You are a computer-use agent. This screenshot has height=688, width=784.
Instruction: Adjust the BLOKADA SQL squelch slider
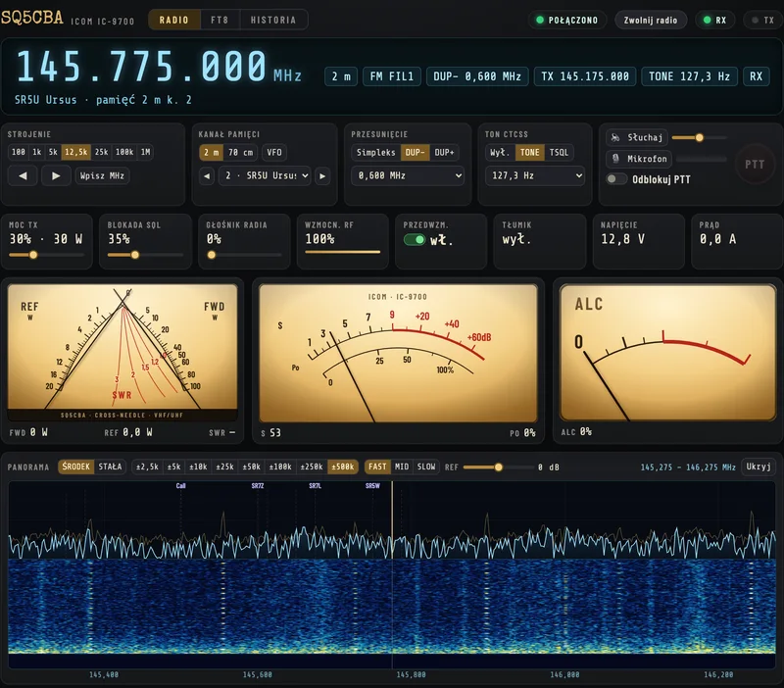point(145,255)
